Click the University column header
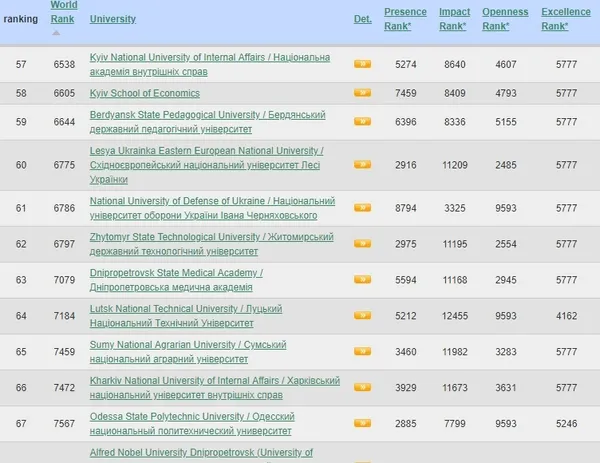600x463 pixels. click(x=113, y=19)
